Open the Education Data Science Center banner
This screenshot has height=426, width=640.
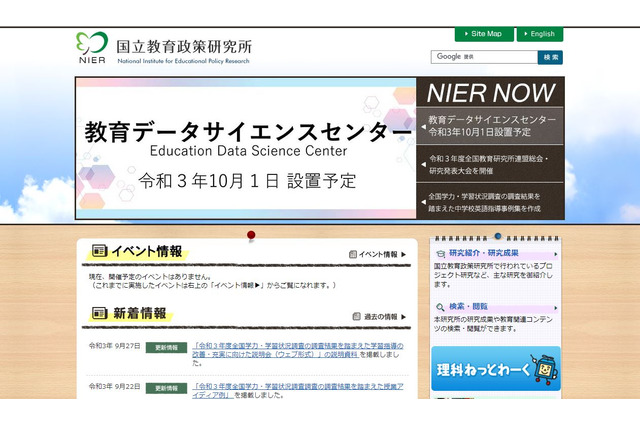pyautogui.click(x=246, y=148)
